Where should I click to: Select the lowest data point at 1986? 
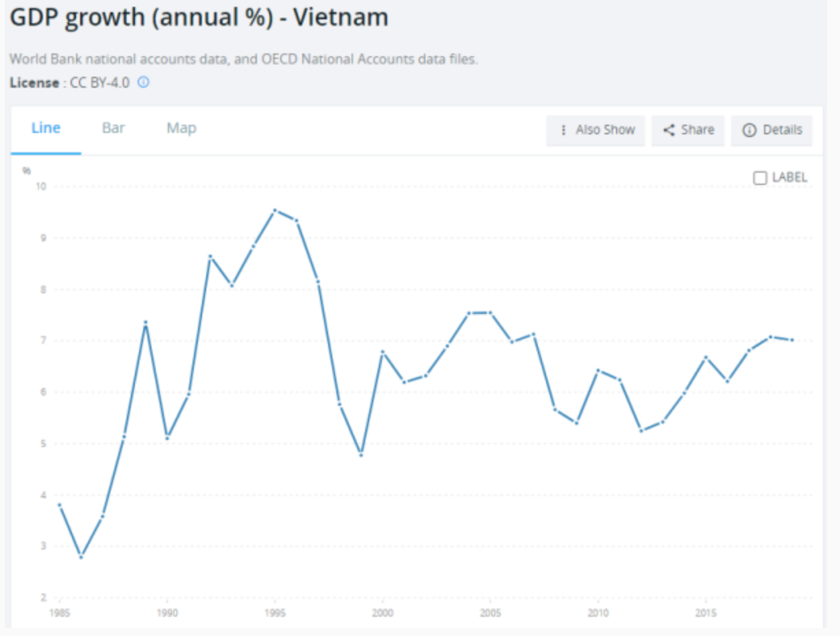(81, 556)
